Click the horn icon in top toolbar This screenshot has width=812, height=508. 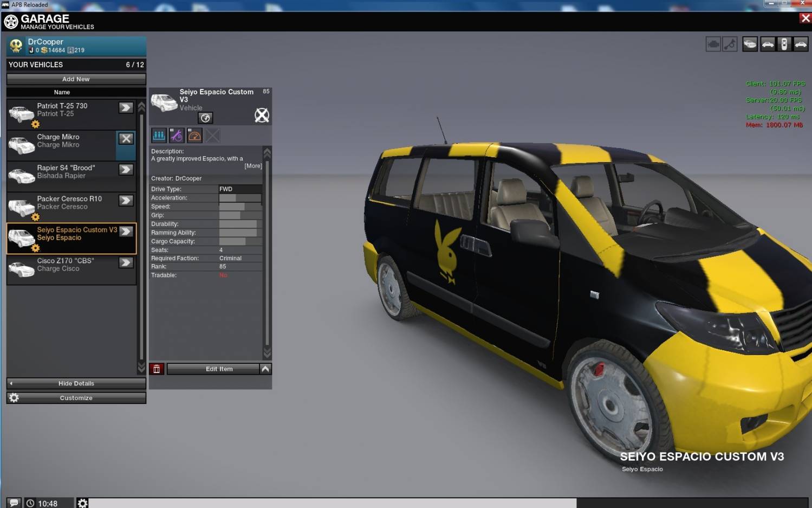[x=730, y=44]
